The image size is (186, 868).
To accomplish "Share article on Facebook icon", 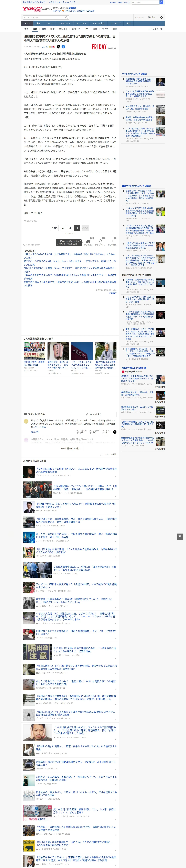I will 63,47.
